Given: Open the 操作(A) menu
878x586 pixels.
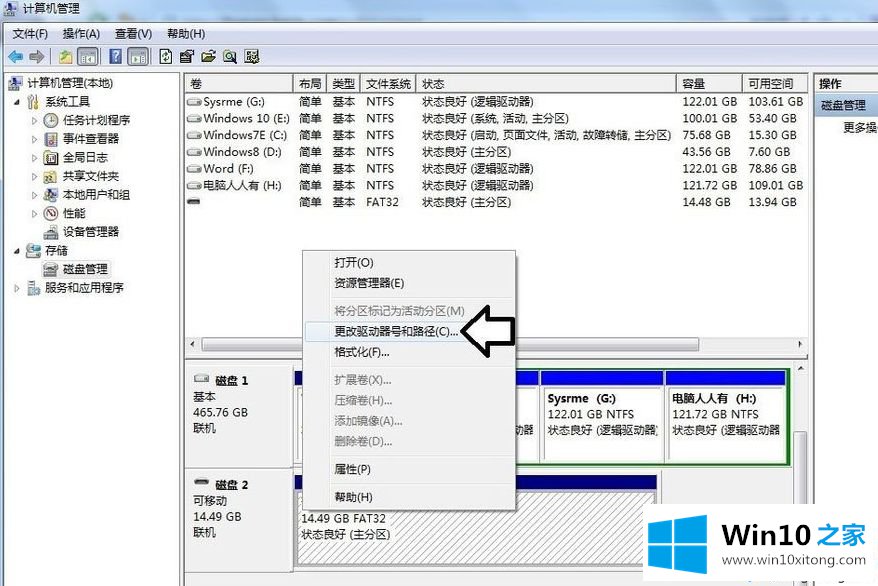Looking at the screenshot, I should click(81, 34).
